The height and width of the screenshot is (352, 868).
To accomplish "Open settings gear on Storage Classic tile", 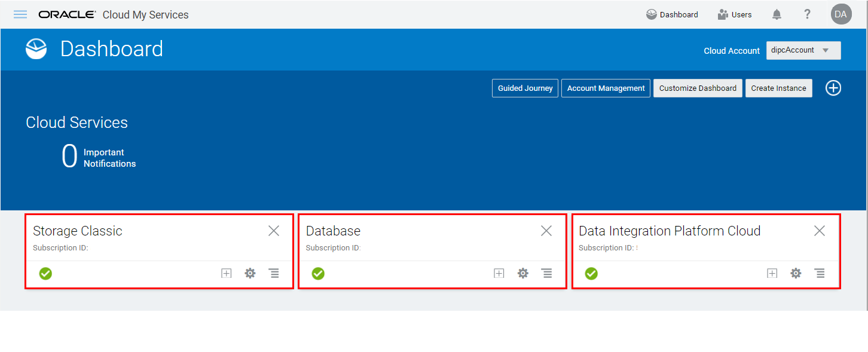I will point(250,273).
